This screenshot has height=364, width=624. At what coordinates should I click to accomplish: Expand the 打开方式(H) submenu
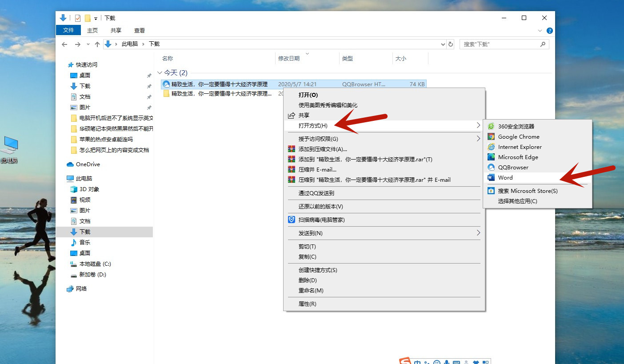384,126
